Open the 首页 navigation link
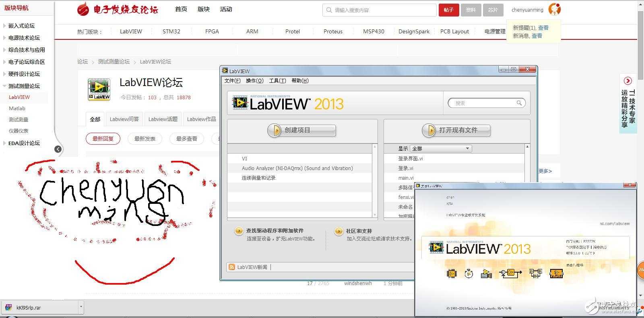644x318 pixels. point(181,9)
